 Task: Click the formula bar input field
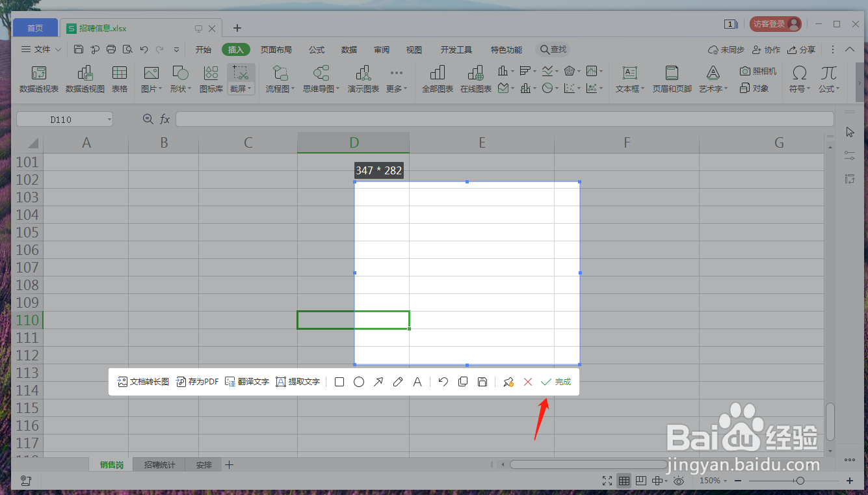[505, 119]
